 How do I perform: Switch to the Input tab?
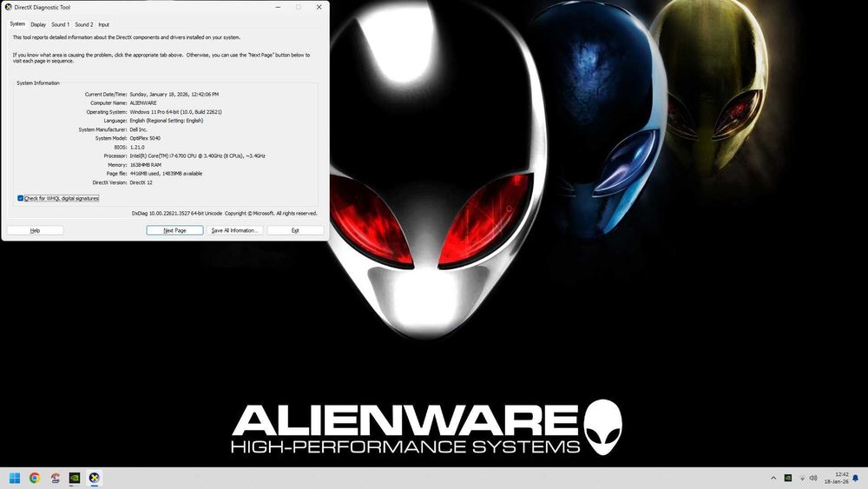(103, 24)
